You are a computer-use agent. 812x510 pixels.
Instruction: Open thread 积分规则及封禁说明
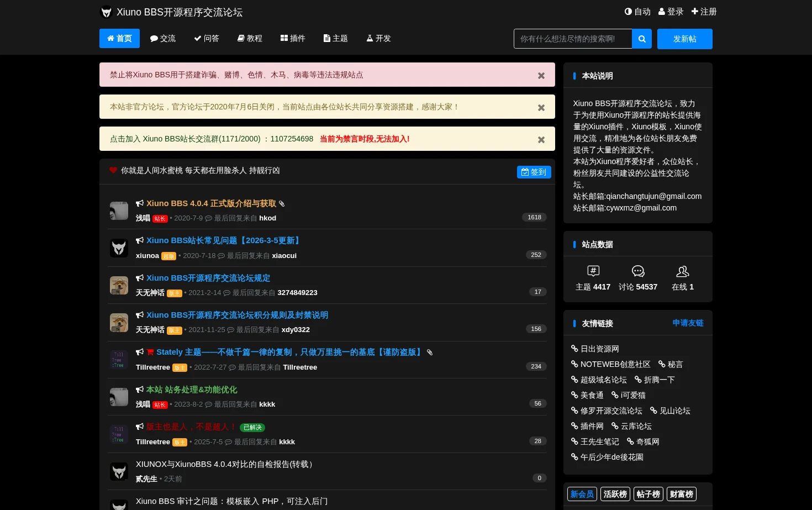237,315
